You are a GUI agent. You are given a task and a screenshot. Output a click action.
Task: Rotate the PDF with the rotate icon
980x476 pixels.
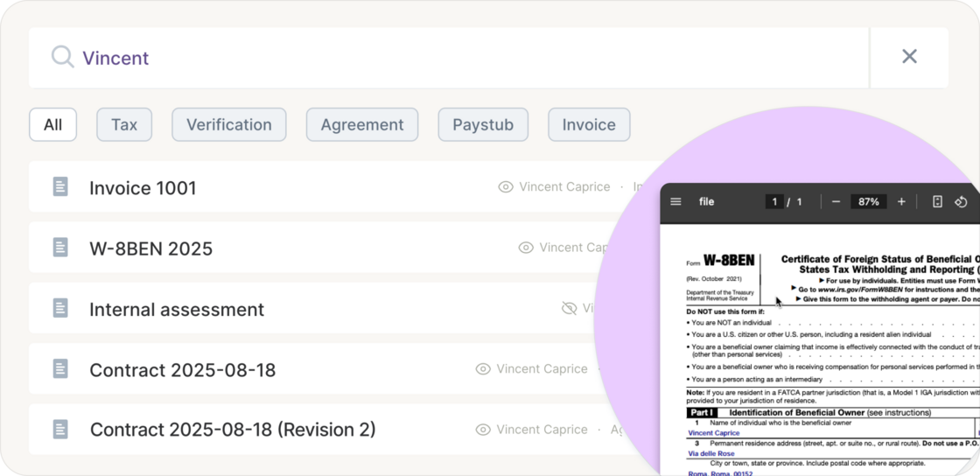(x=961, y=202)
